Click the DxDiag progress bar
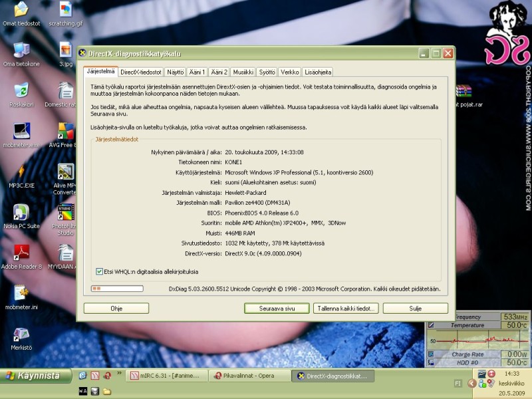532x399 pixels. pyautogui.click(x=117, y=289)
